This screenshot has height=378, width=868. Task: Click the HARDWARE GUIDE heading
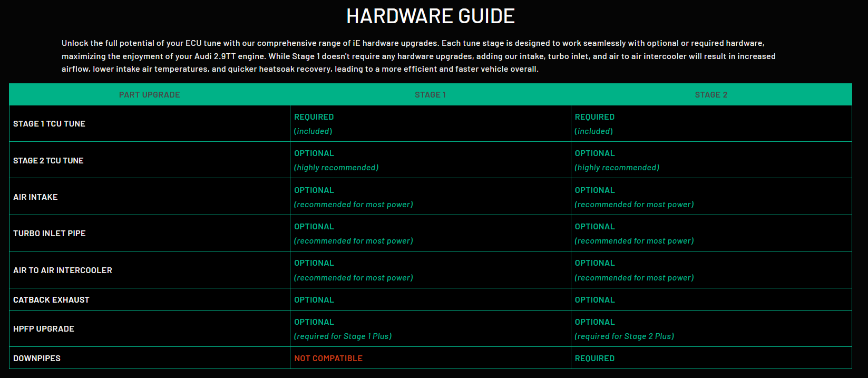coord(430,16)
